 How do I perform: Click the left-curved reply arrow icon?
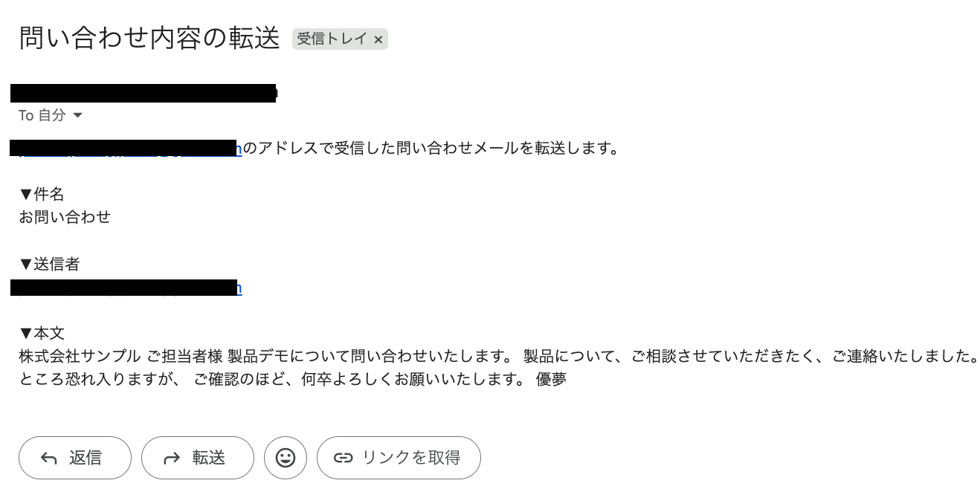49,459
